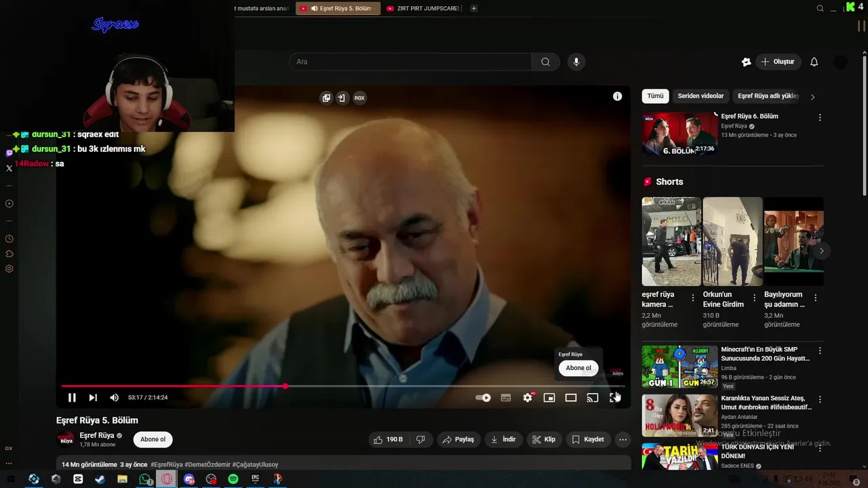The image size is (868, 488).
Task: Select the Tümü filter chip
Action: (655, 96)
